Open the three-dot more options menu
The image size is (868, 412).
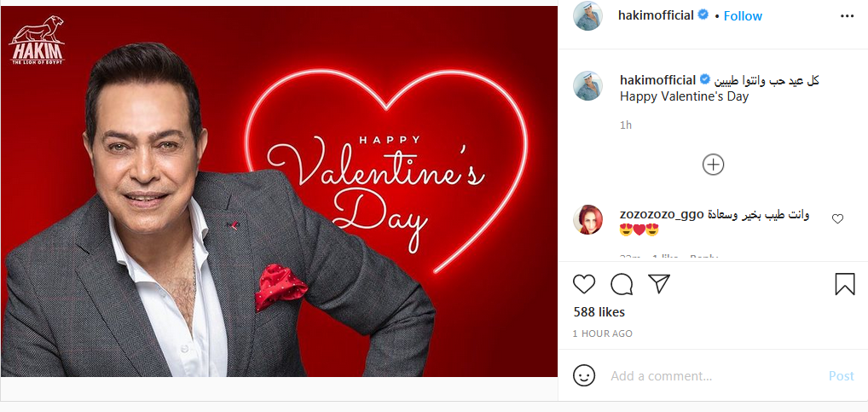847,16
